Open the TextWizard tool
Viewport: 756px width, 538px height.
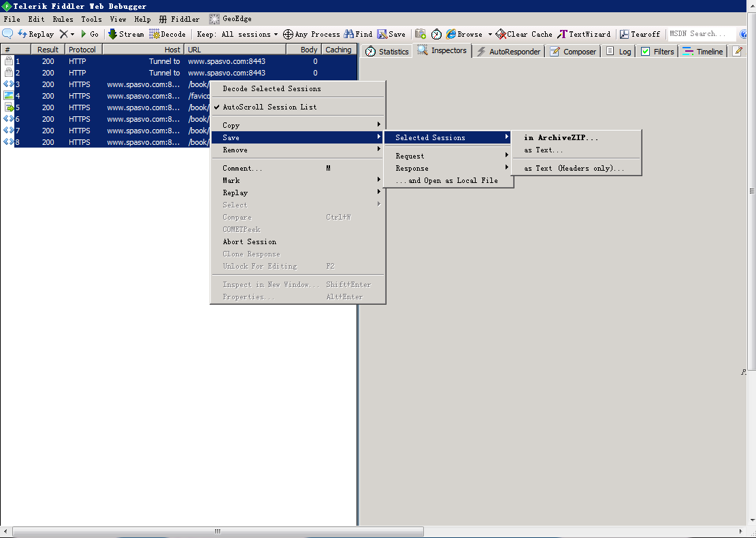(x=584, y=34)
